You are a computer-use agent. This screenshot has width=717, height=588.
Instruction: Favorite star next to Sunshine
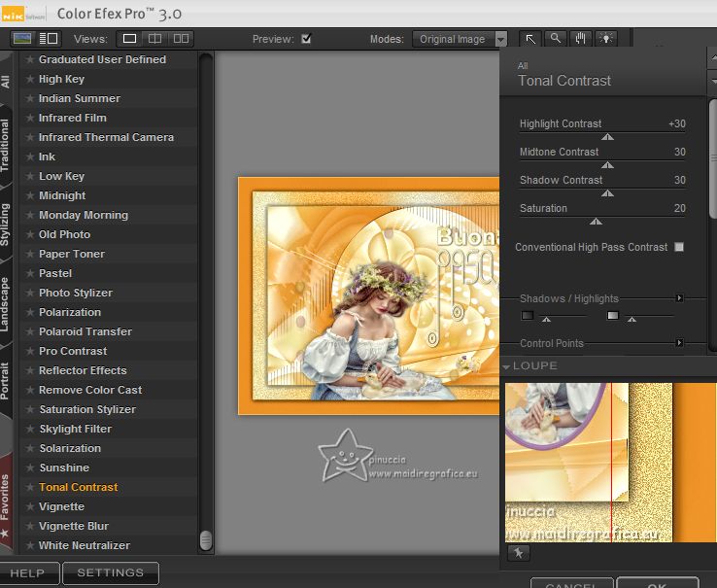(x=30, y=467)
